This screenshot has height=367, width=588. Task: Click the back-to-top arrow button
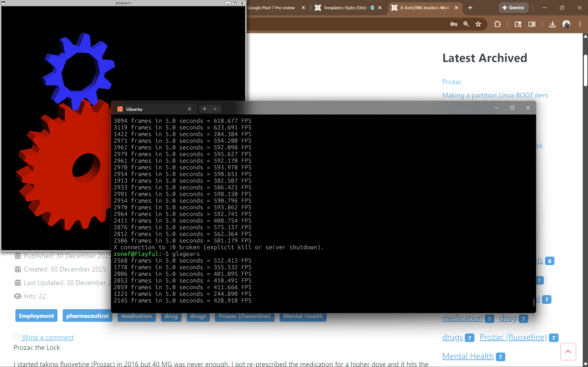tap(568, 351)
